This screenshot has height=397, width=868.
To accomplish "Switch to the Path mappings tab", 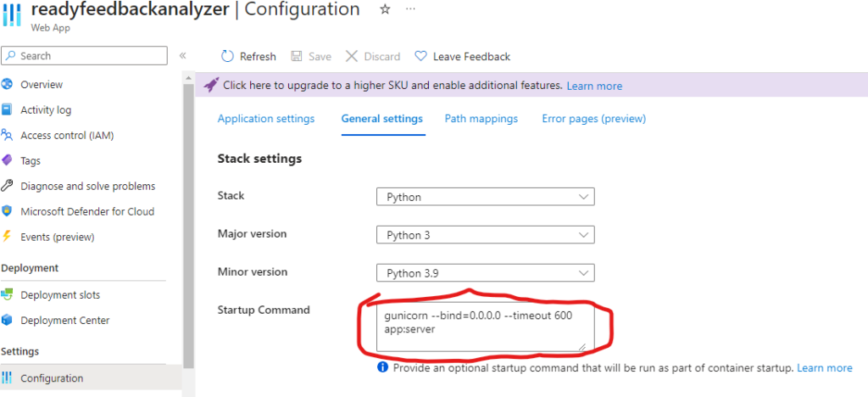I will pos(481,119).
